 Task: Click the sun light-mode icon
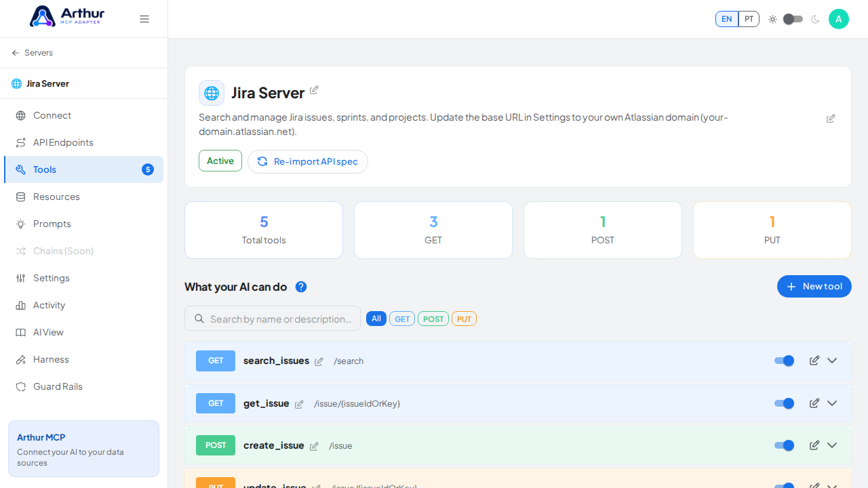(x=772, y=19)
